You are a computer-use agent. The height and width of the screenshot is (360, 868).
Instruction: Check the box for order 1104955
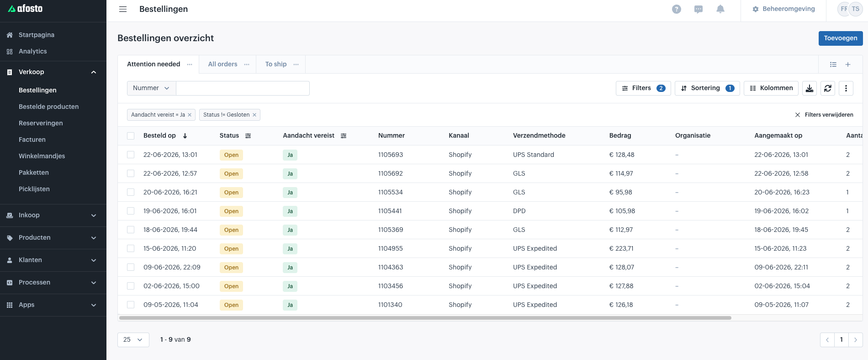point(131,248)
